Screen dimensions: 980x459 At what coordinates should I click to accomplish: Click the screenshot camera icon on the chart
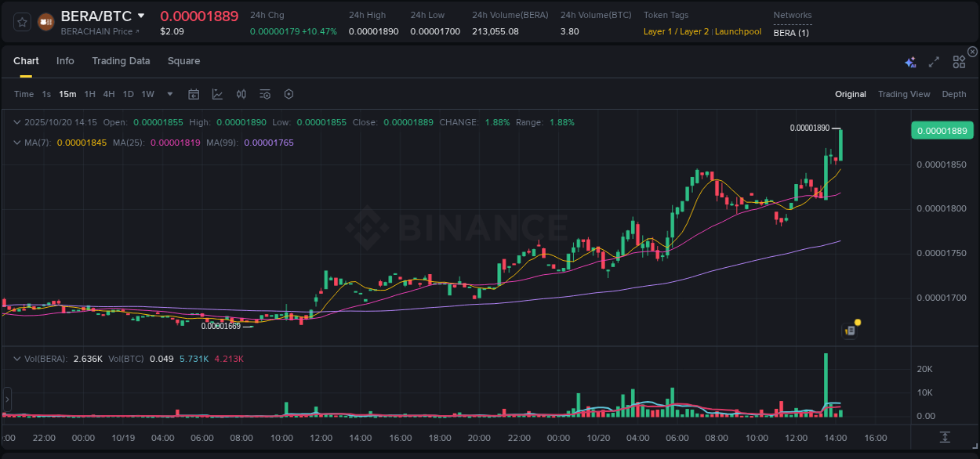tap(850, 330)
